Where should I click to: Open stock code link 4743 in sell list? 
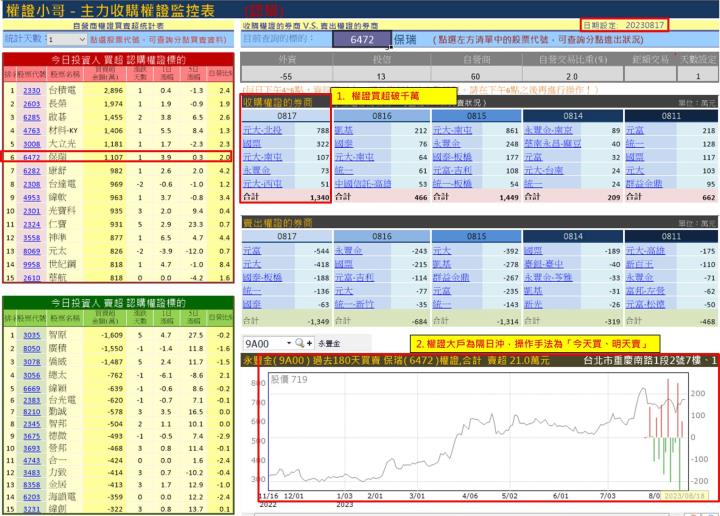tap(32, 460)
